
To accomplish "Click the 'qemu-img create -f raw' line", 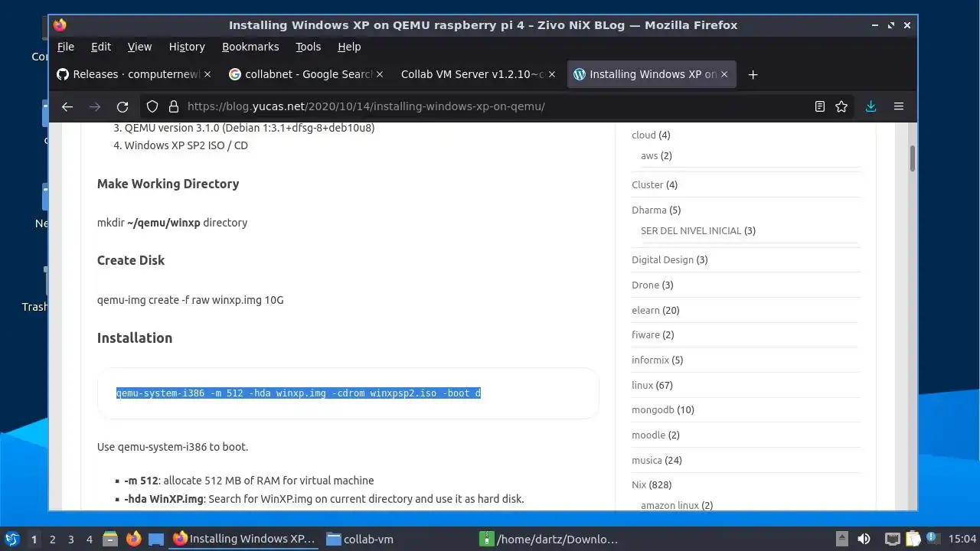I will pos(191,300).
